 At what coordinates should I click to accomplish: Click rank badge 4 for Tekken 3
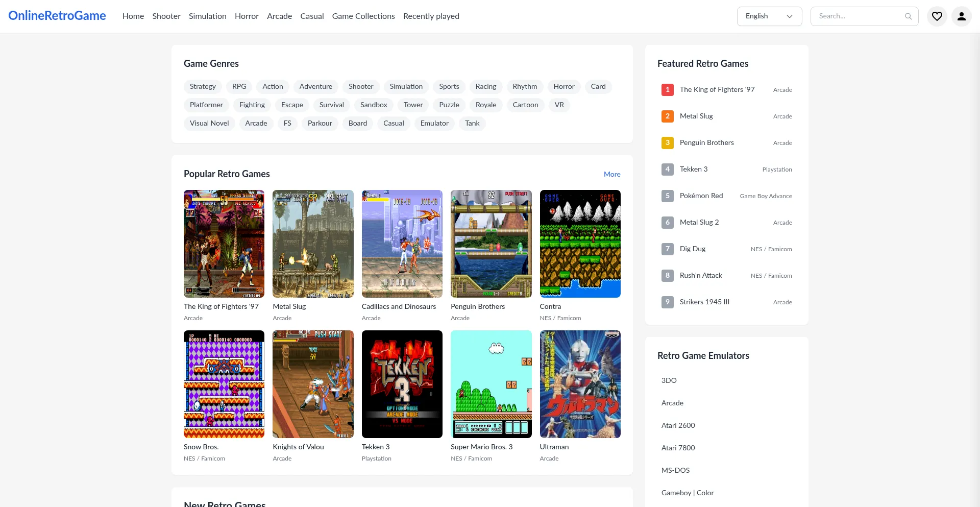(x=668, y=170)
